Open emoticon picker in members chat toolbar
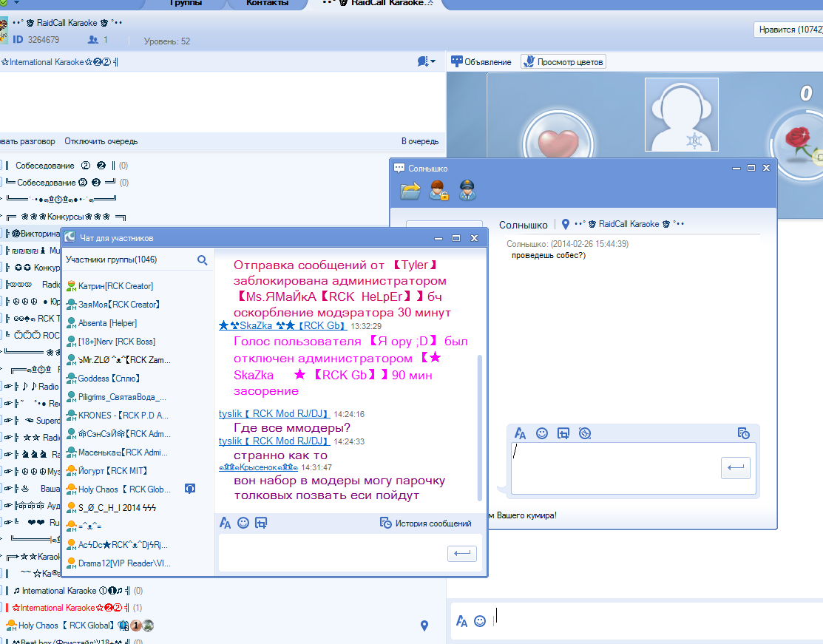823x644 pixels. point(243,523)
